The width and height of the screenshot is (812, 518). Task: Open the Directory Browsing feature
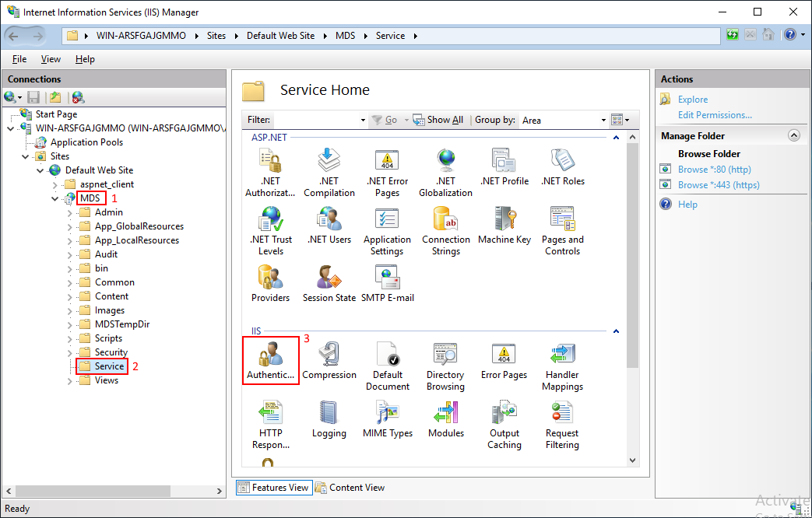coord(445,366)
